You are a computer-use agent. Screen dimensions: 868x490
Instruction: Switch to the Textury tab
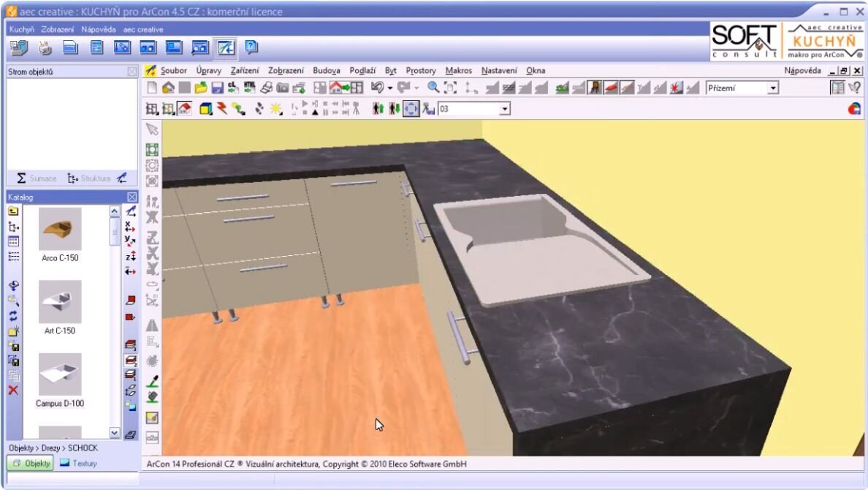tap(78, 463)
